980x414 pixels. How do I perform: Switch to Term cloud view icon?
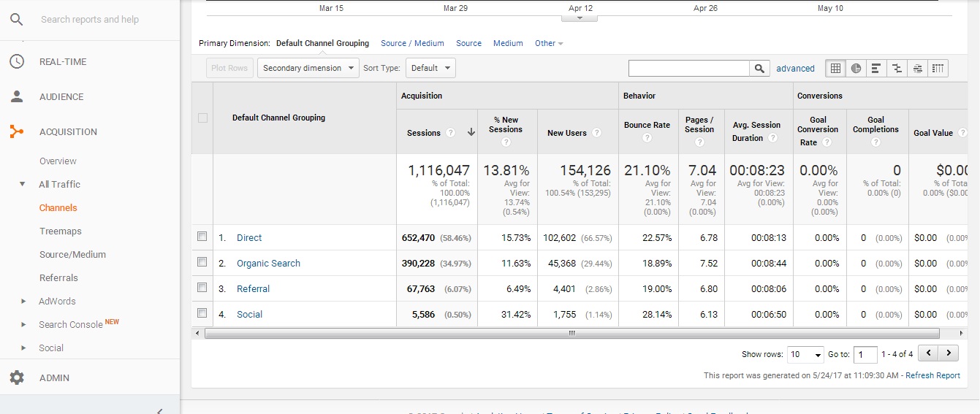pos(918,68)
